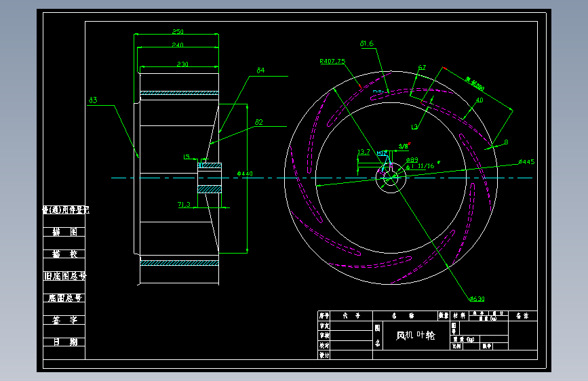
Task: Click the dimension 8 near outer rim
Action: point(506,142)
